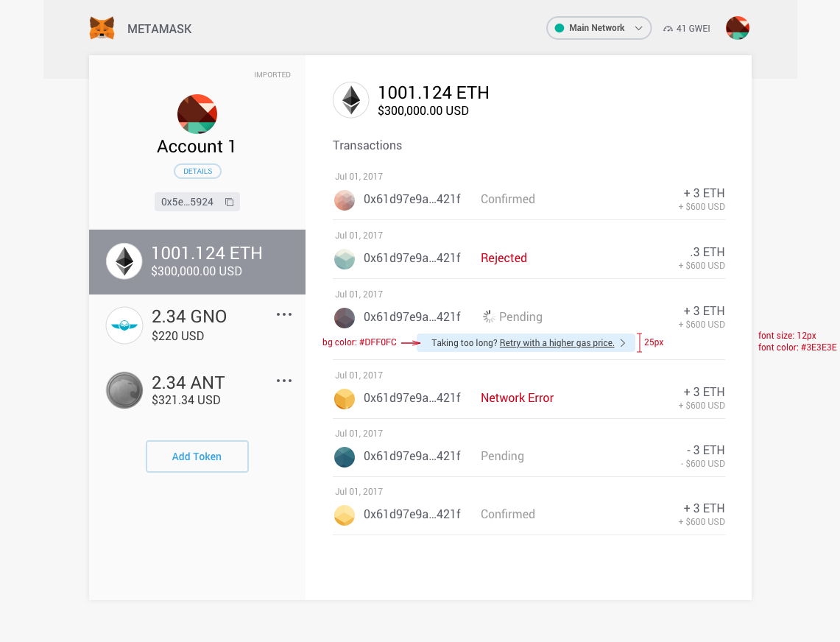Select the 1001.124 ETH sidebar row
Viewport: 840px width, 642px height.
click(197, 261)
